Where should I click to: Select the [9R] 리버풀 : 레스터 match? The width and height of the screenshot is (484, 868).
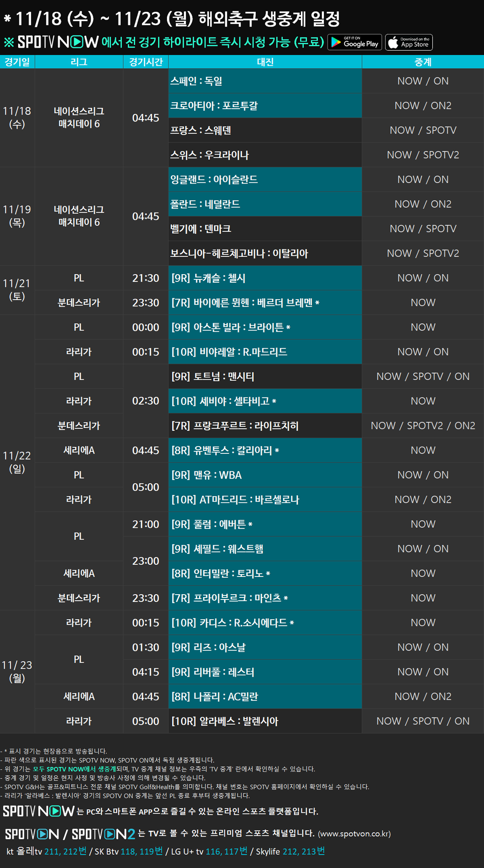tap(265, 672)
